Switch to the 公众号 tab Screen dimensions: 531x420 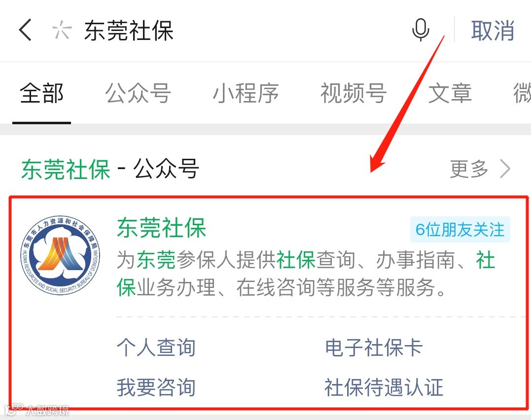[138, 93]
